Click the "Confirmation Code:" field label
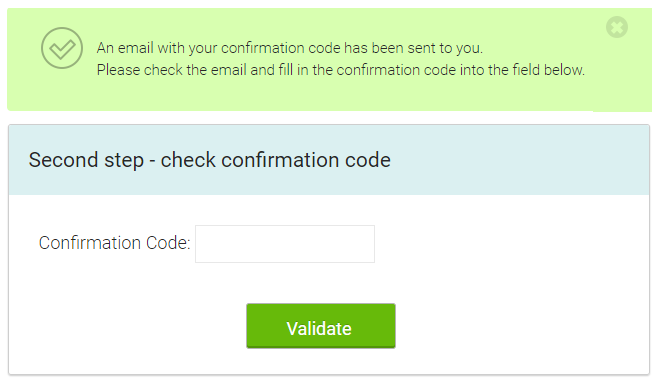Screen dimensions: 660x384 click(x=114, y=243)
